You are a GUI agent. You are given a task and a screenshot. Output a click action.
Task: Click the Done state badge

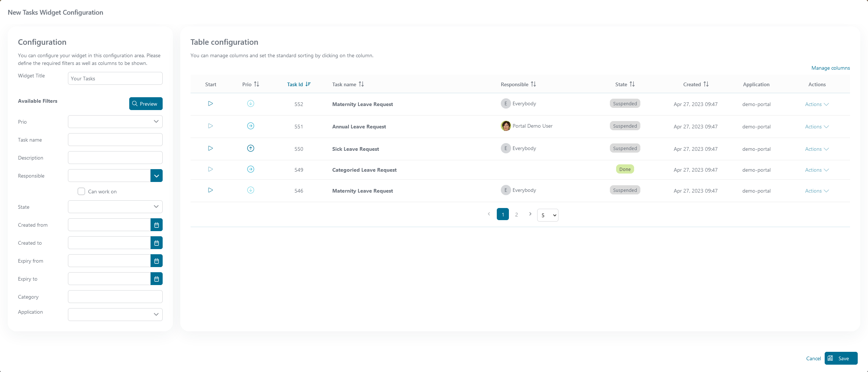(x=625, y=169)
